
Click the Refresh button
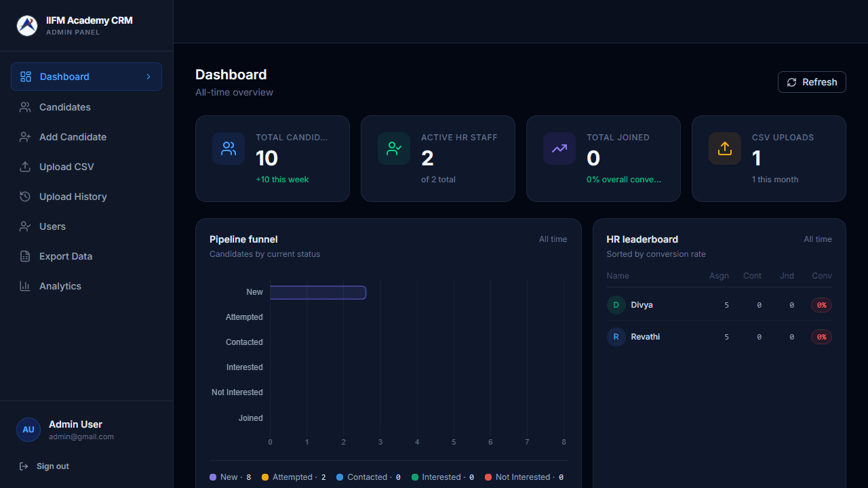(812, 82)
